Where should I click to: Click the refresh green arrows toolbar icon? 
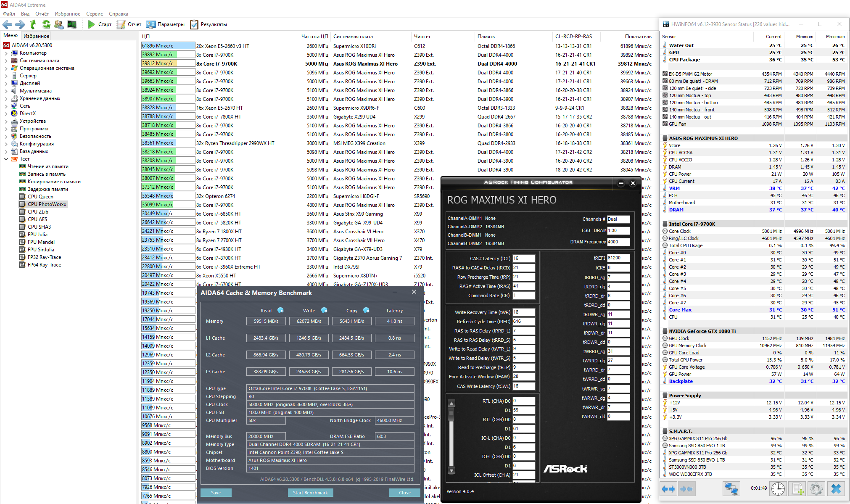click(x=46, y=24)
